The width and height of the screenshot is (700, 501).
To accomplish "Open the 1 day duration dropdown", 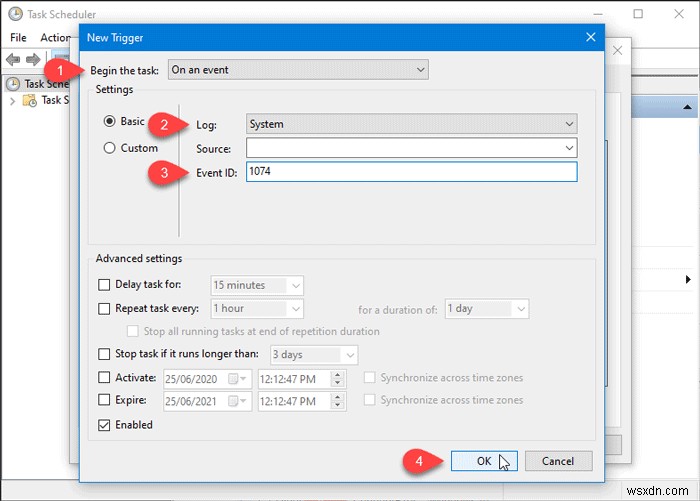I will 487,309.
